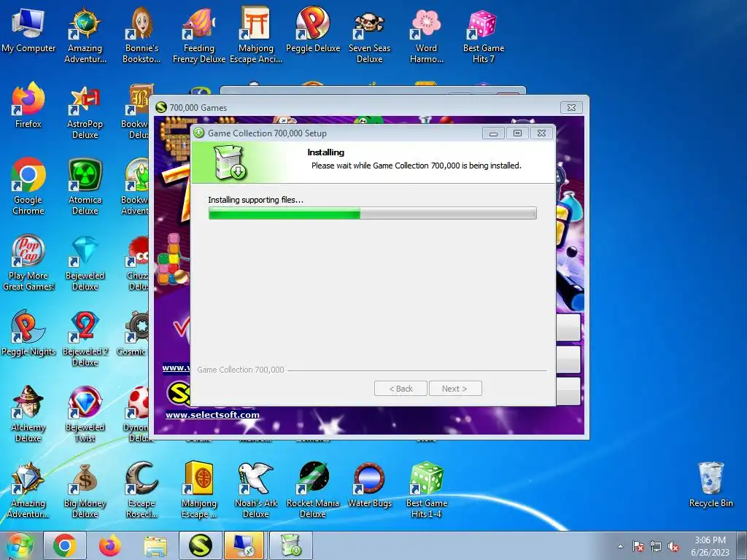Viewport: 747px width, 560px height.
Task: Launch Bejeweled Deluxe shortcut
Action: (x=85, y=262)
